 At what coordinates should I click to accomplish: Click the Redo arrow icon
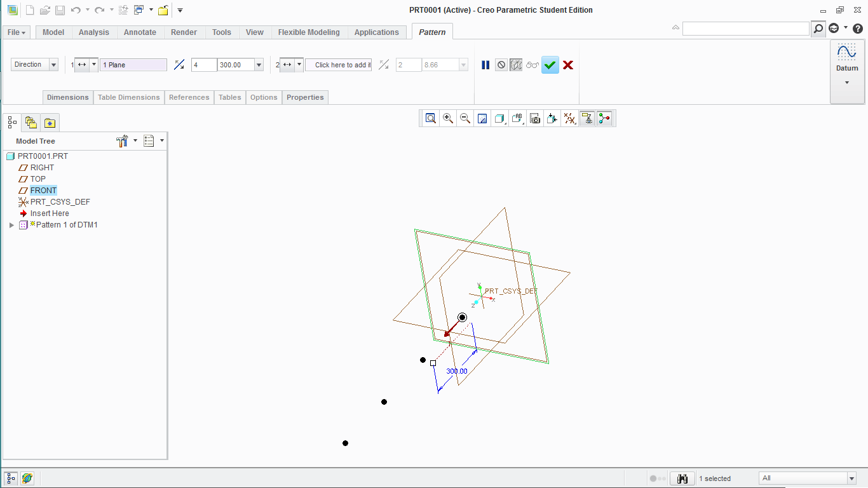100,10
